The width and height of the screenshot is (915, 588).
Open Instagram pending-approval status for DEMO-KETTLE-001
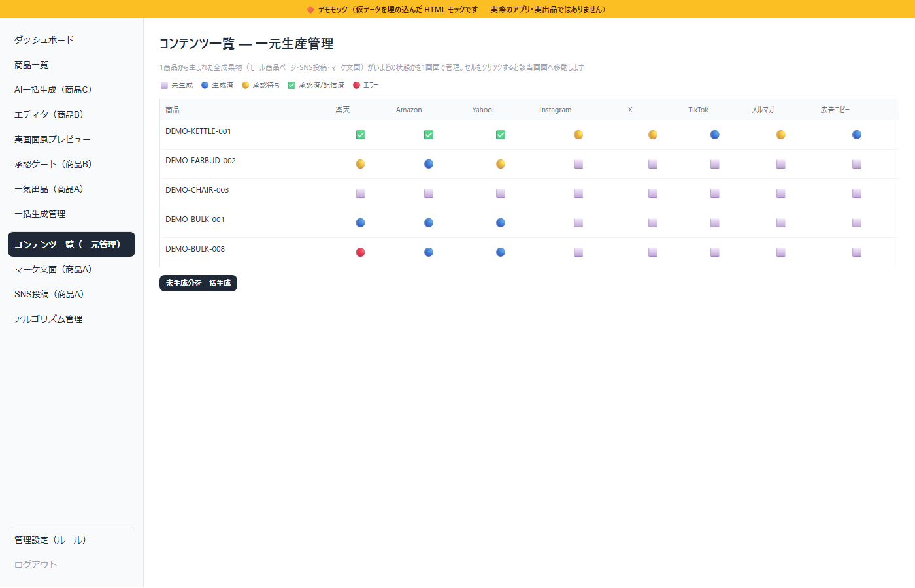[x=578, y=135]
